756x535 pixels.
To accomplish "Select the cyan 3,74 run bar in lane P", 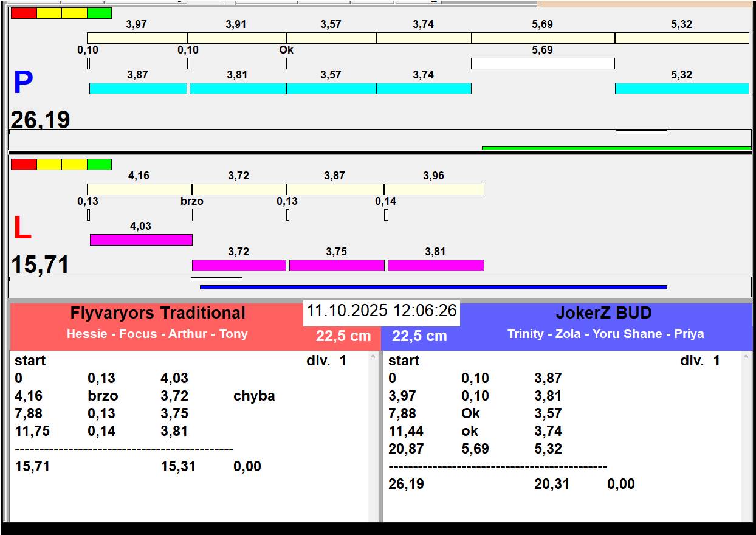I will click(x=424, y=88).
